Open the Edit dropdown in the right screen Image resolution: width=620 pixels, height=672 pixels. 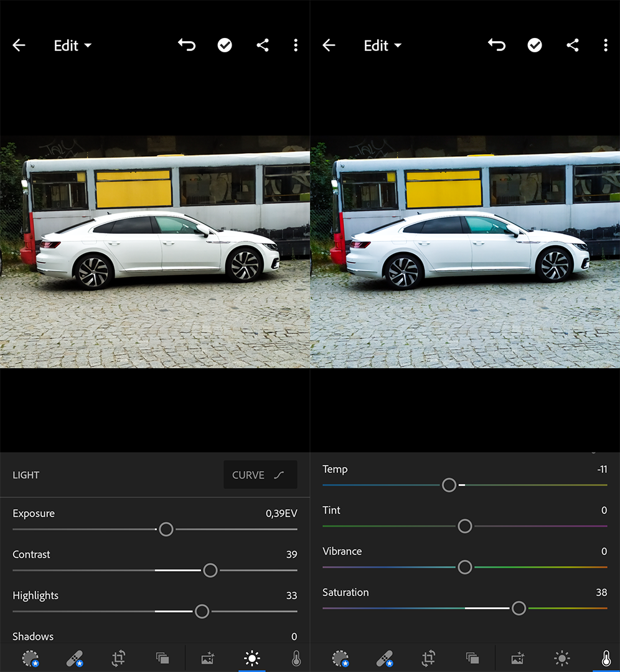(382, 45)
